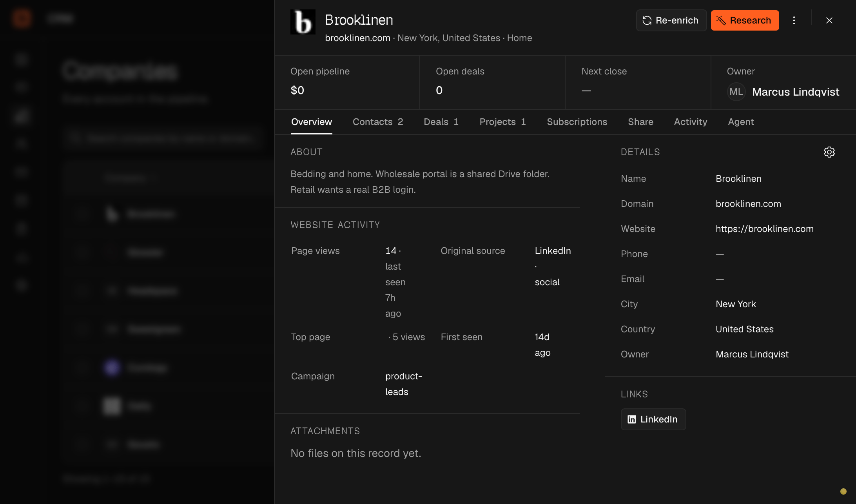
Task: Click brooklinen.com in the header subtitle
Action: coord(357,38)
